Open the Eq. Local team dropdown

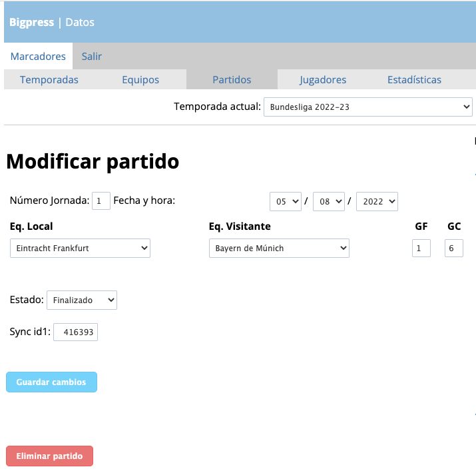[x=80, y=248]
